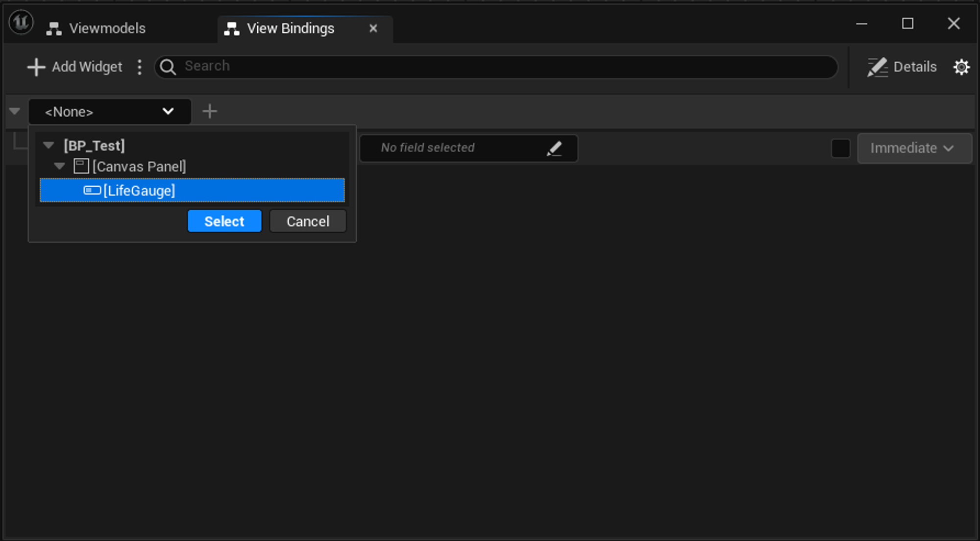Click the three-dot options menu icon
The image size is (980, 541).
(x=140, y=67)
